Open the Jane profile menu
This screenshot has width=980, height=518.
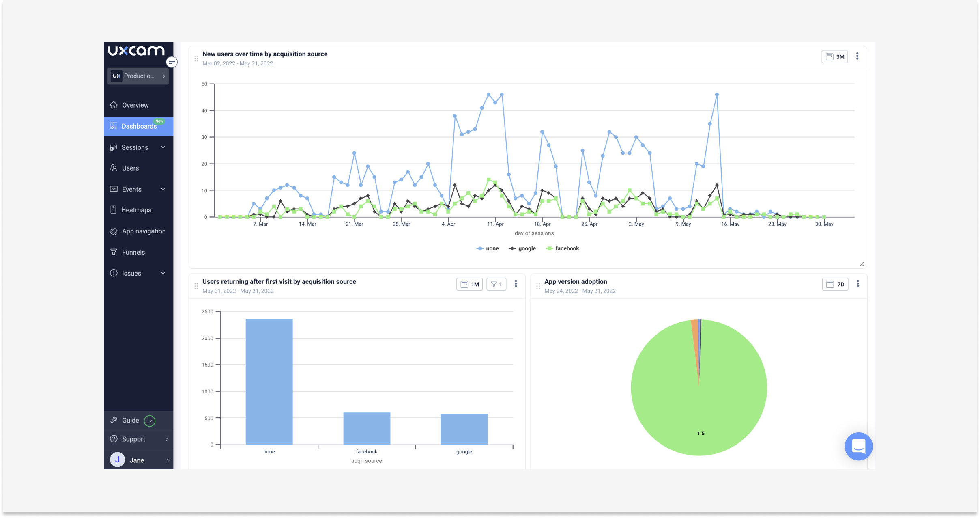(x=137, y=460)
